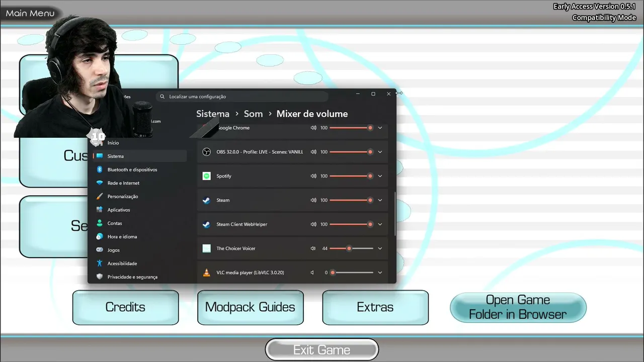Click the Steam volume slider
This screenshot has width=644, height=362.
tap(351, 200)
